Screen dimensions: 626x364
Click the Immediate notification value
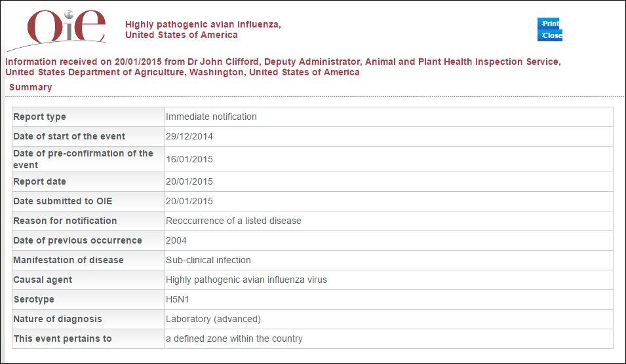pos(211,117)
